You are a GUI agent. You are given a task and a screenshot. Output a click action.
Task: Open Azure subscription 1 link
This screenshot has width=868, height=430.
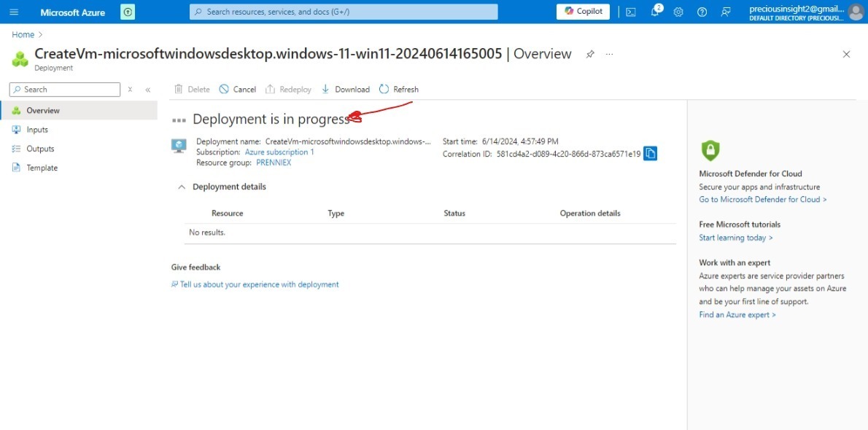pyautogui.click(x=279, y=152)
